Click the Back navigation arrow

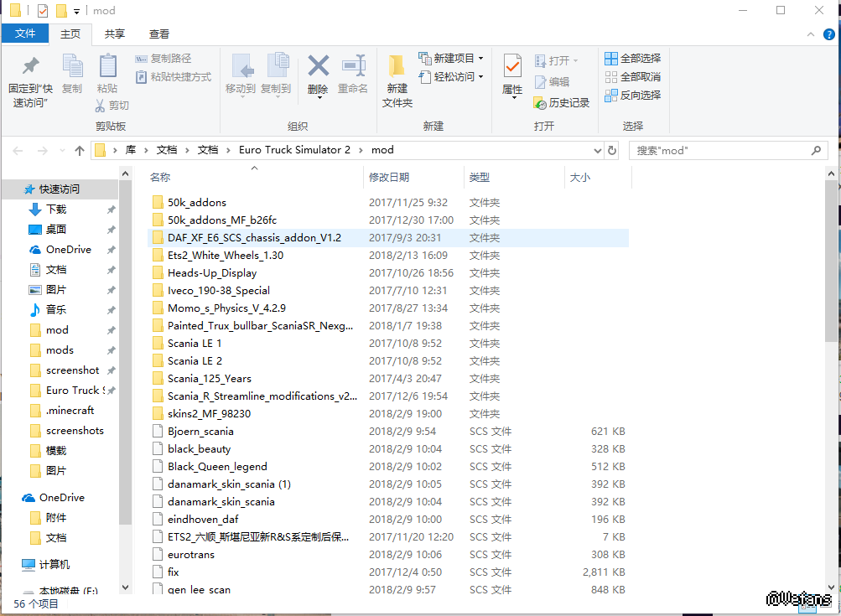tap(18, 151)
